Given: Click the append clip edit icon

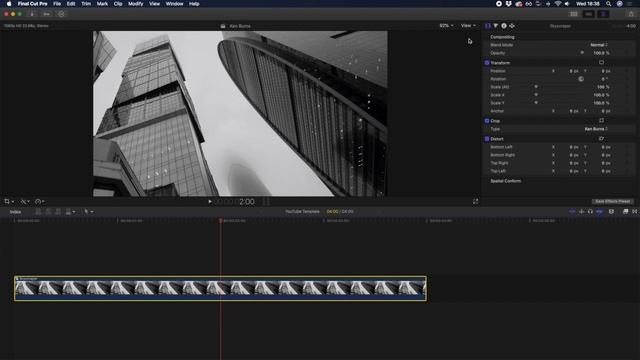Looking at the screenshot, I should tap(58, 211).
